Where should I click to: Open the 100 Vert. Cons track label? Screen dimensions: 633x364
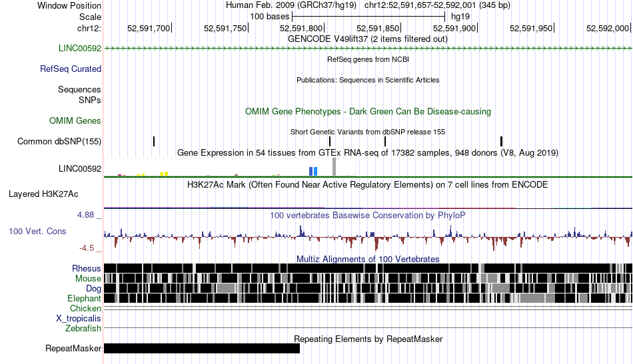coord(37,232)
